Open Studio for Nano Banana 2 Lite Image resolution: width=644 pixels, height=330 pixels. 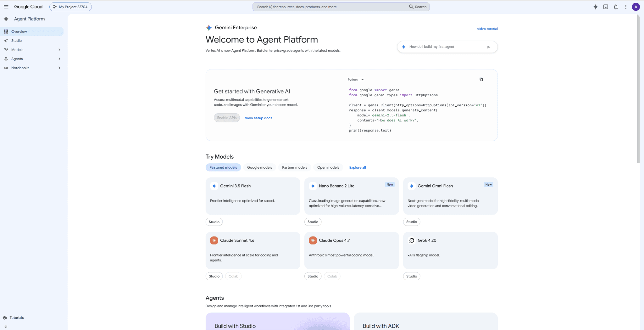(313, 222)
